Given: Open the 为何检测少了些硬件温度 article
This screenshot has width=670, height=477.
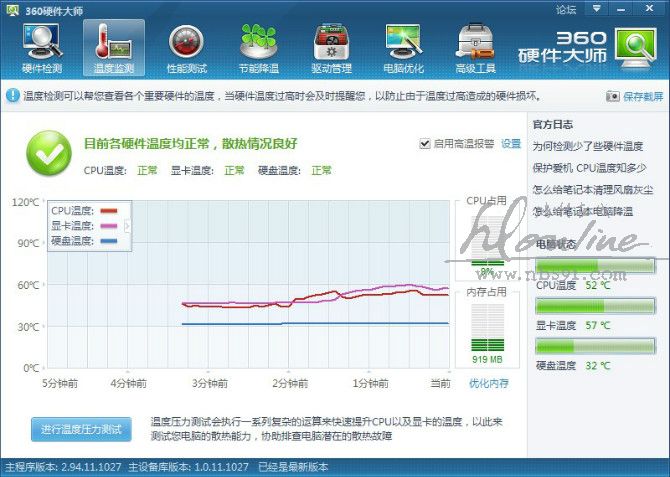Looking at the screenshot, I should pos(588,146).
